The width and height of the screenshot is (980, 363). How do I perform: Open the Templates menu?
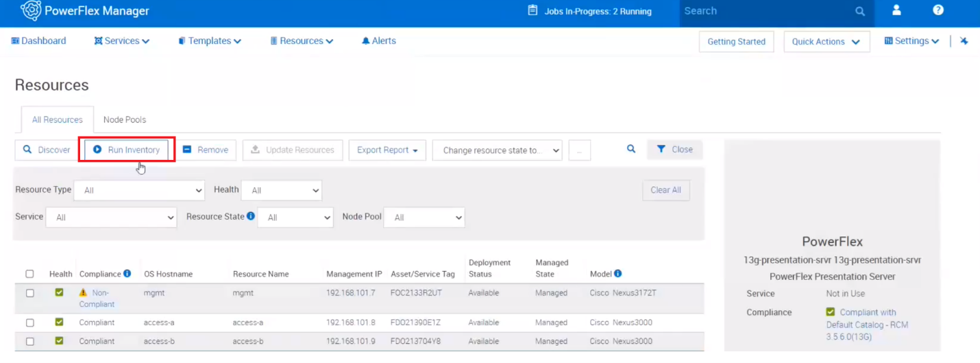click(210, 41)
